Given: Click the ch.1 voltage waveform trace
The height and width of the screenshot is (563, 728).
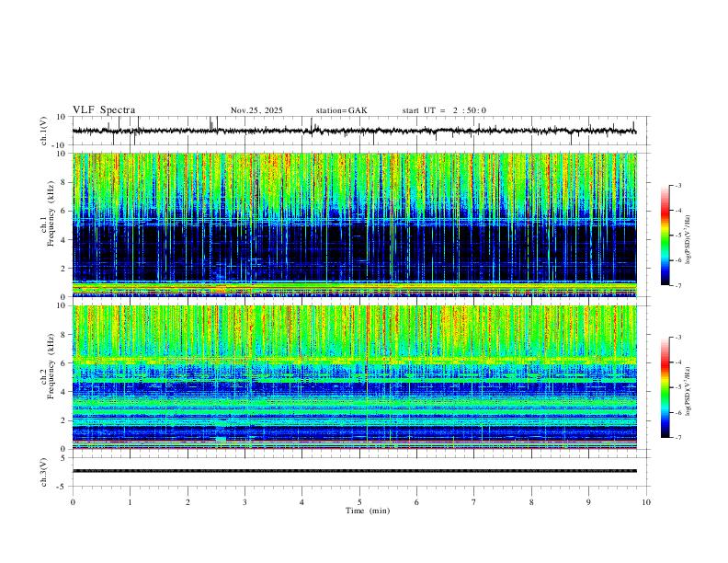Looking at the screenshot, I should pyautogui.click(x=354, y=131).
